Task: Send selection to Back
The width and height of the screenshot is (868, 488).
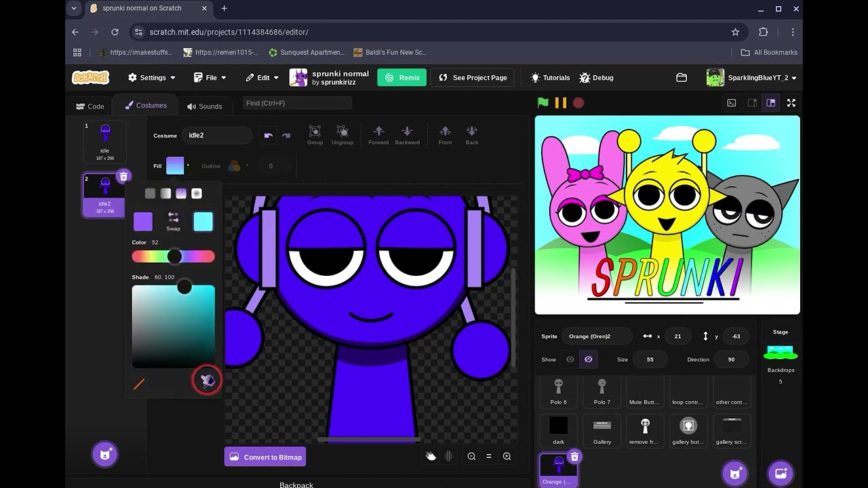Action: 472,135
